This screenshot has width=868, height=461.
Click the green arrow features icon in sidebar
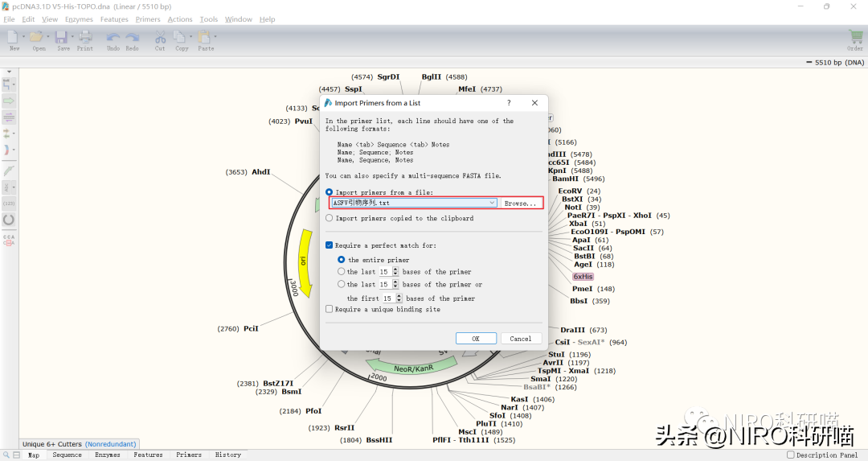(x=9, y=101)
